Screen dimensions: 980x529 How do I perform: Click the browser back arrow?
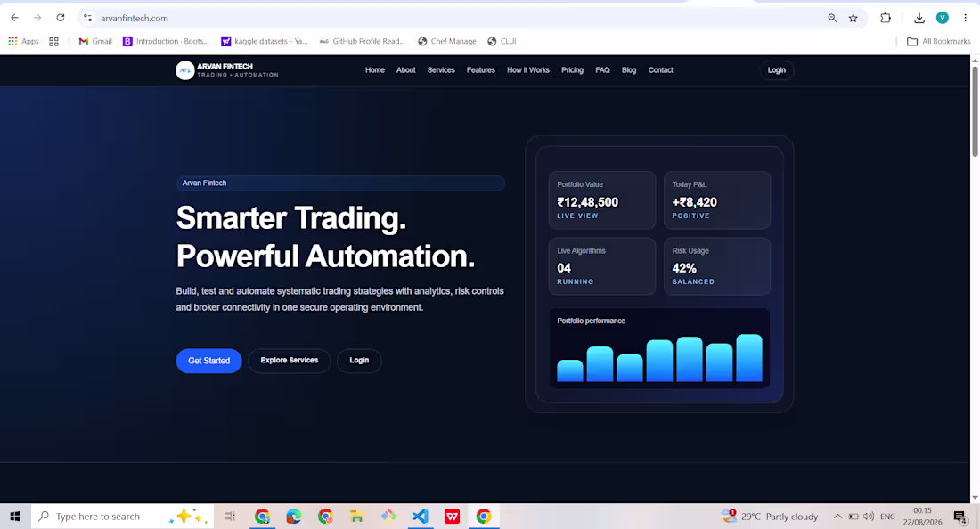(14, 18)
